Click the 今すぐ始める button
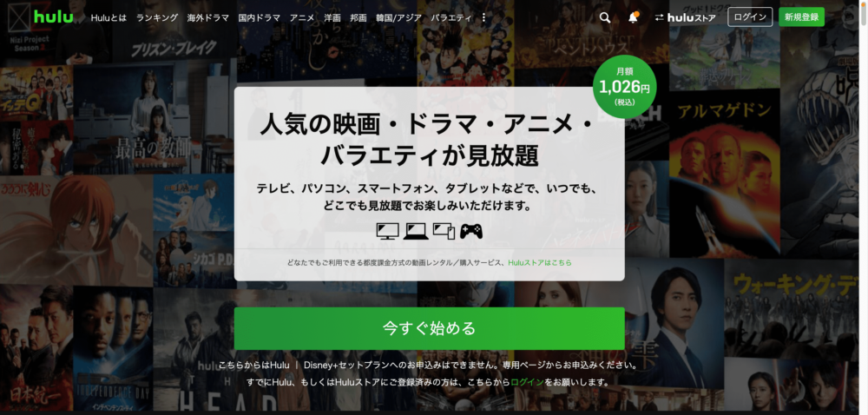This screenshot has height=415, width=868. click(429, 328)
